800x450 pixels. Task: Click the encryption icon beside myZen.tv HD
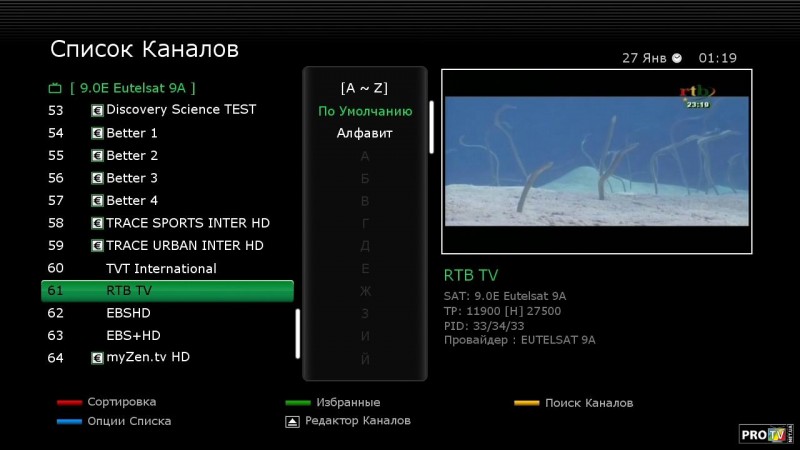pyautogui.click(x=97, y=357)
